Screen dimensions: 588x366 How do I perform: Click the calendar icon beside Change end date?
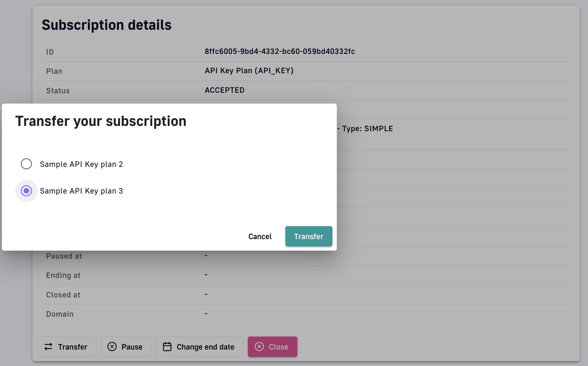point(167,346)
